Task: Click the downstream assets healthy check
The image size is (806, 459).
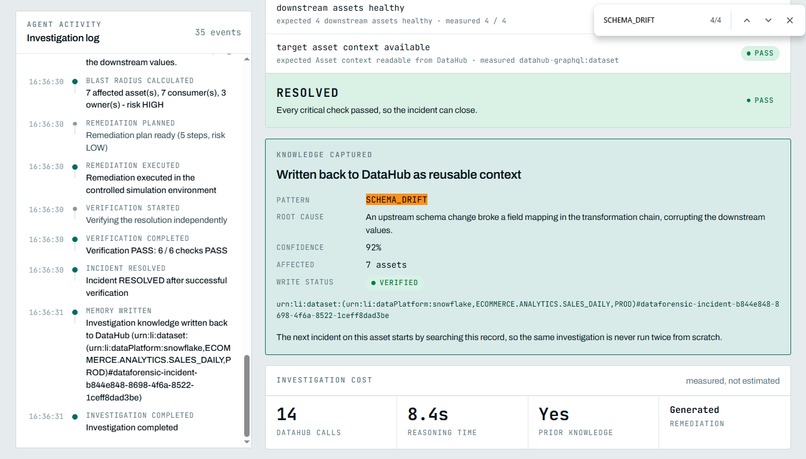Action: 528,14
